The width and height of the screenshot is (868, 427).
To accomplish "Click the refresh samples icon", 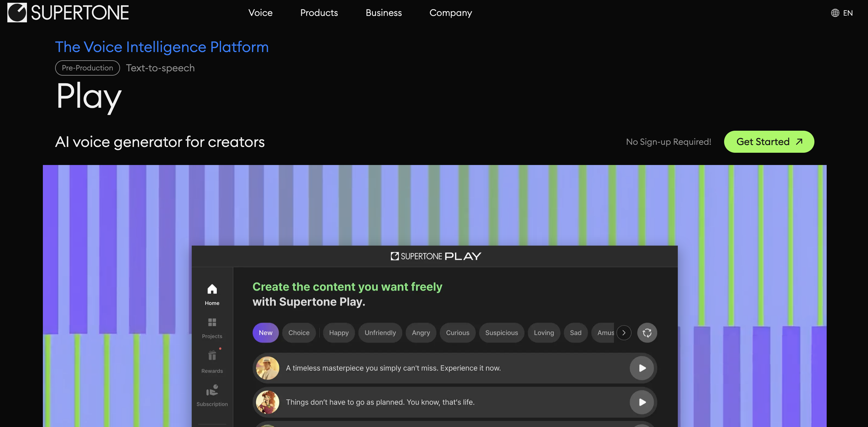I will pyautogui.click(x=647, y=333).
